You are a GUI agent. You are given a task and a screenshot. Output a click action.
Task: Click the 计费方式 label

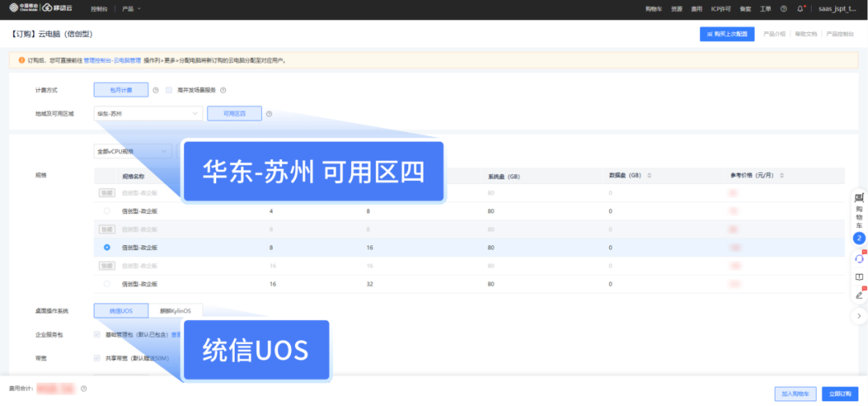tap(46, 90)
